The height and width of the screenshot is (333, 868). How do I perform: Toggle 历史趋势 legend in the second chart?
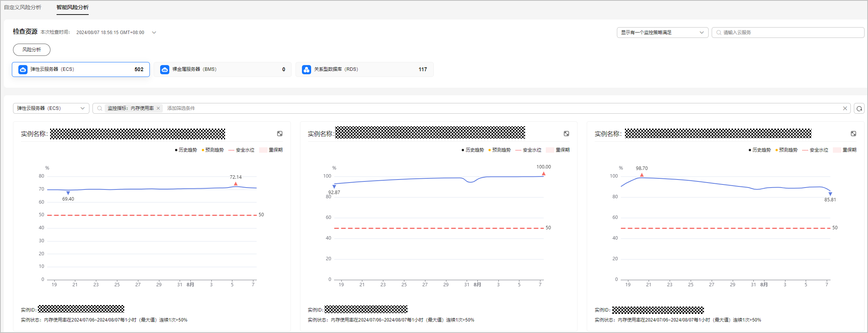(473, 150)
